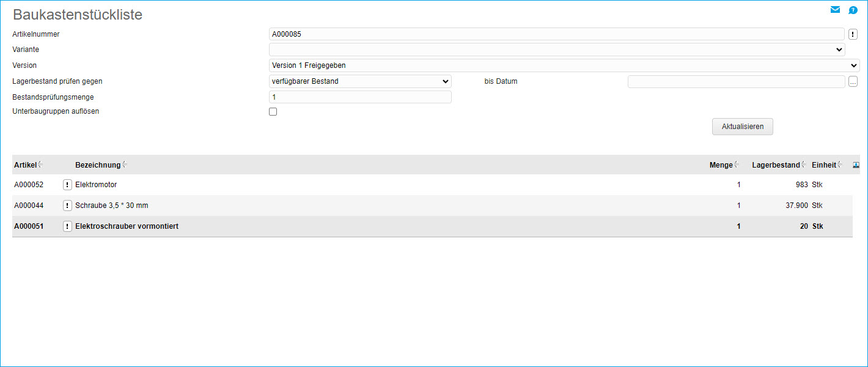Sort by Lagerbestand column arrow
Screen dimensions: 868x367
pyautogui.click(x=803, y=165)
